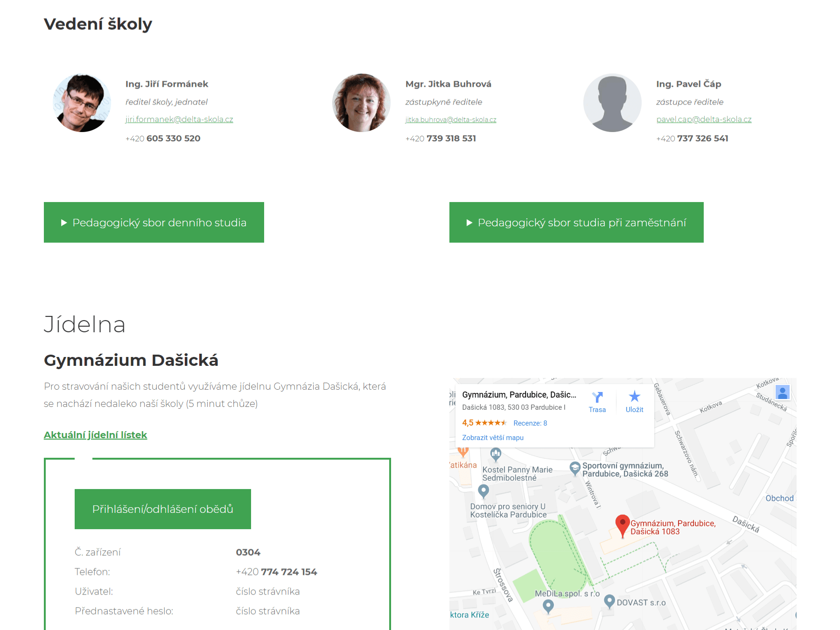Click Jiří Formánek's profile photo
The image size is (840, 630).
click(x=82, y=103)
